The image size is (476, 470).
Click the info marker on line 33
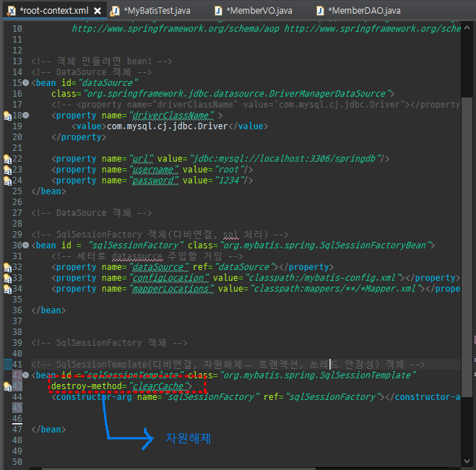point(7,278)
